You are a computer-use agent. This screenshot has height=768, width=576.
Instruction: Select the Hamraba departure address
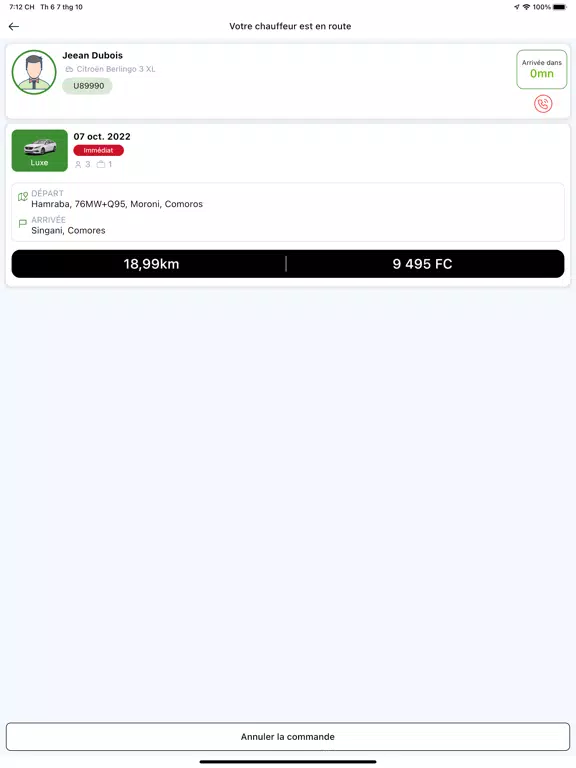point(117,204)
